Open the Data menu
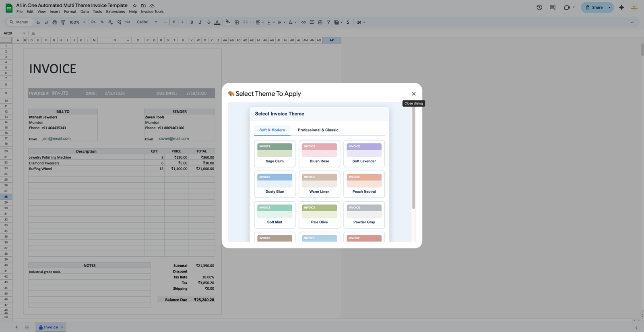The height and width of the screenshot is (332, 644). click(85, 12)
